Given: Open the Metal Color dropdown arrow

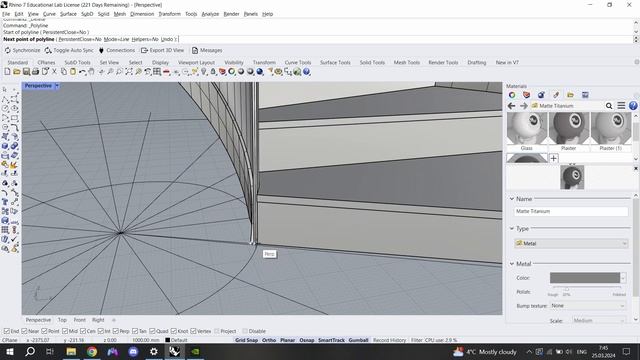Looking at the screenshot, I should point(623,278).
